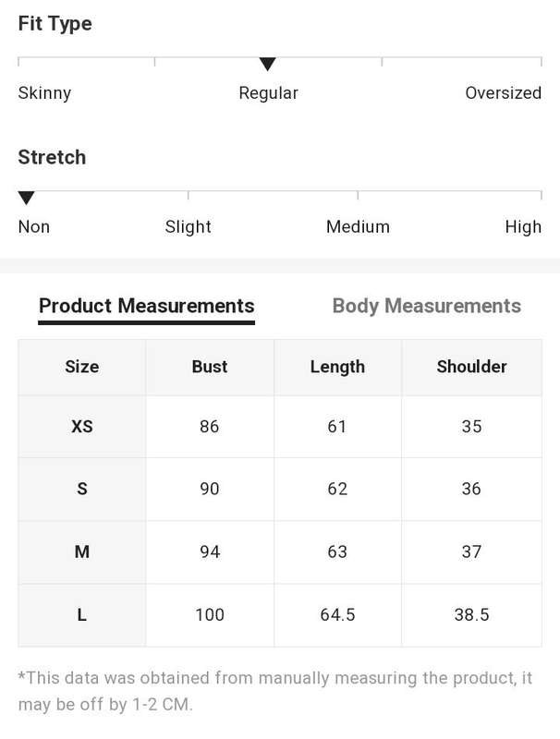Image resolution: width=560 pixels, height=739 pixels.
Task: Click the Length column header
Action: pos(337,367)
